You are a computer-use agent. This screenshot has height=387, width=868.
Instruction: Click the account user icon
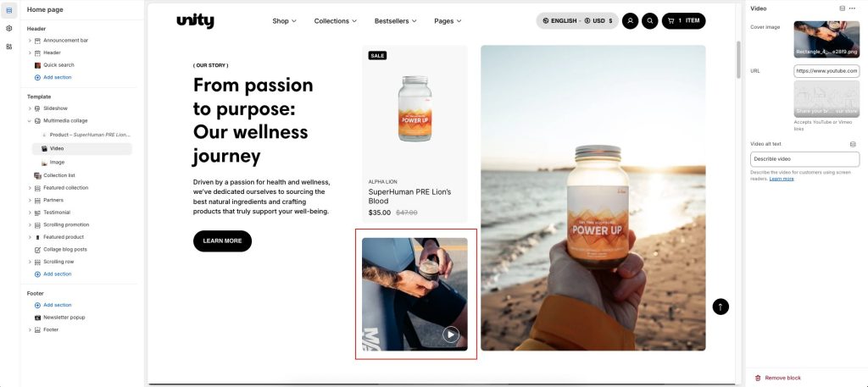630,21
